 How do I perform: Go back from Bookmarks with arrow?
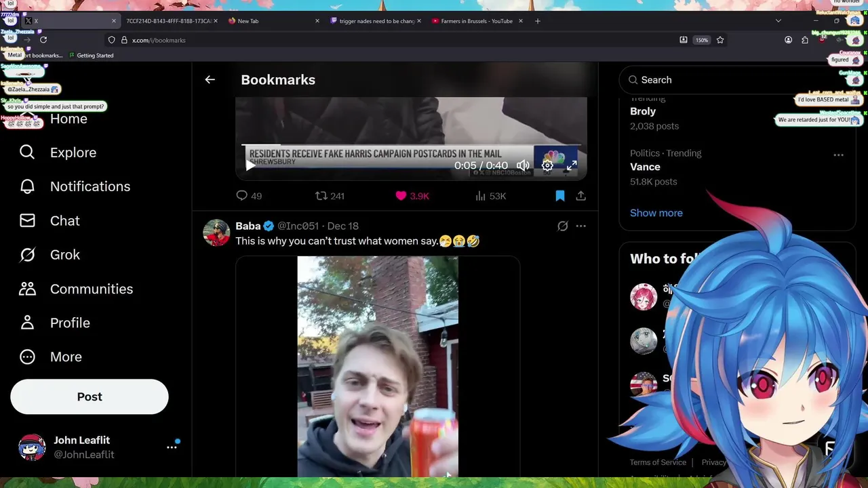[x=210, y=79]
